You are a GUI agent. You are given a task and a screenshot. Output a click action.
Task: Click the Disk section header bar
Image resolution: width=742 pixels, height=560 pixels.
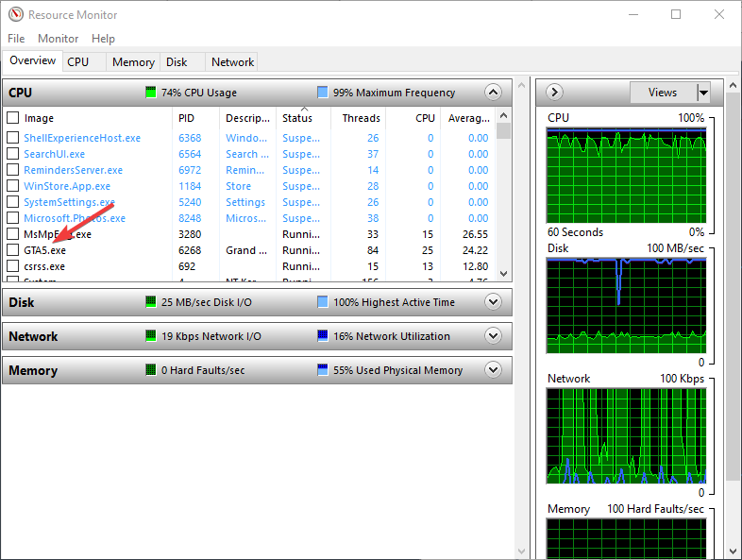[257, 301]
